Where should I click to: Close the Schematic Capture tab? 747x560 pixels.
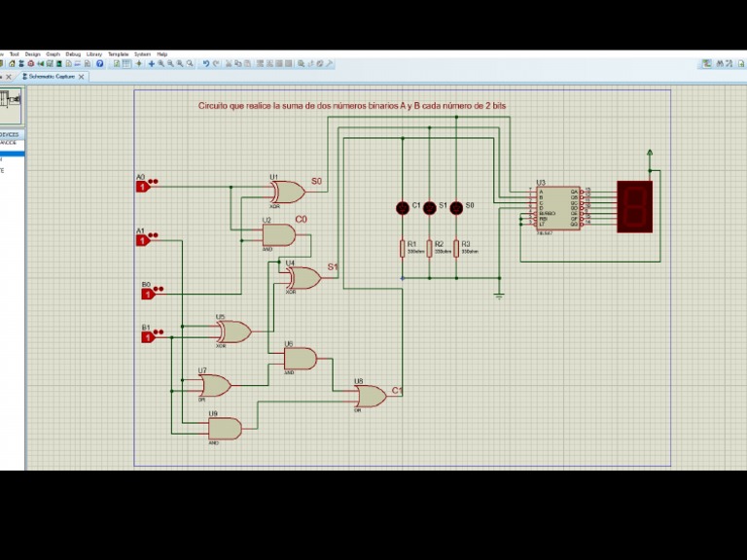pos(82,76)
